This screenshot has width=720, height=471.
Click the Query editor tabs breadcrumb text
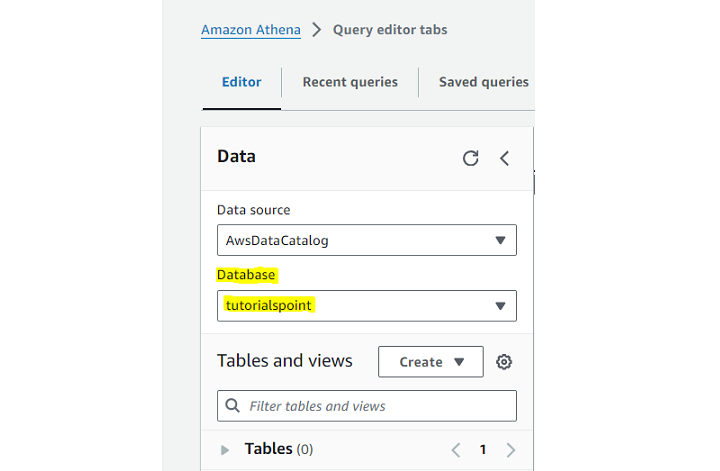coord(390,30)
